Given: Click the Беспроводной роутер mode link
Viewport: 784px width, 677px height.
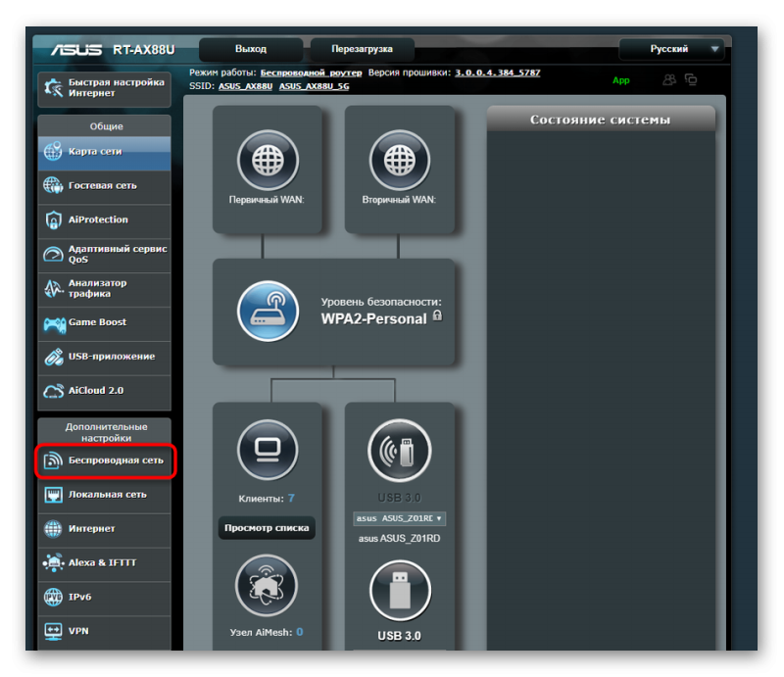Looking at the screenshot, I should (311, 73).
